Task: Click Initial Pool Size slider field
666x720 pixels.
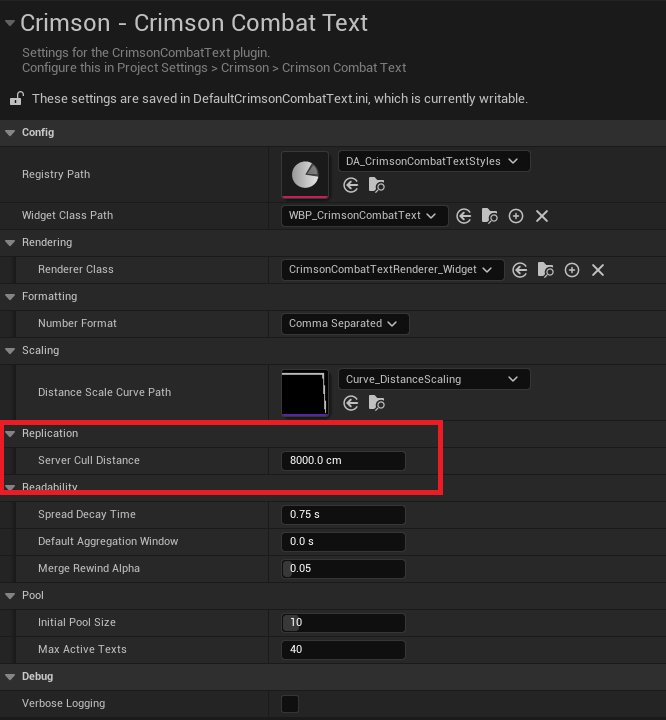Action: 343,623
